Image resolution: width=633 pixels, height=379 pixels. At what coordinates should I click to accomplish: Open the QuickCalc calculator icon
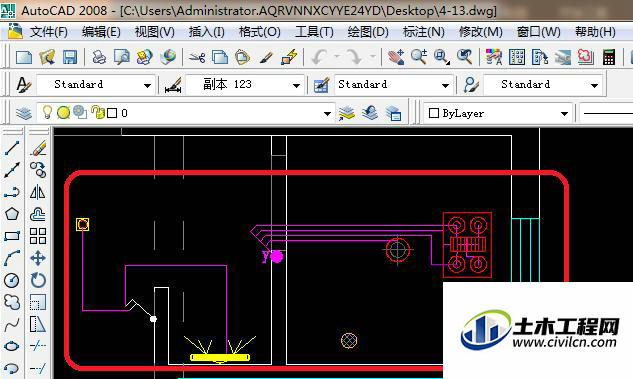609,57
